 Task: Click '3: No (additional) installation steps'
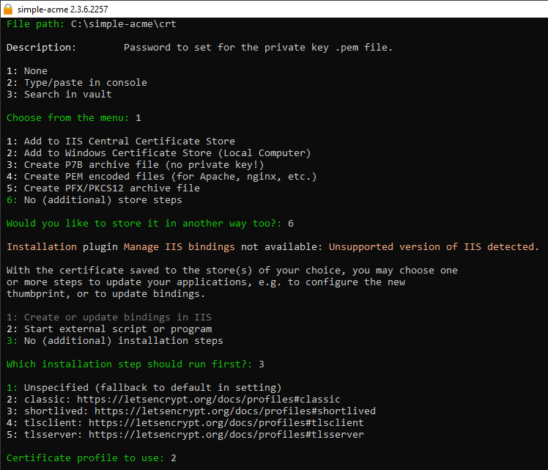115,341
